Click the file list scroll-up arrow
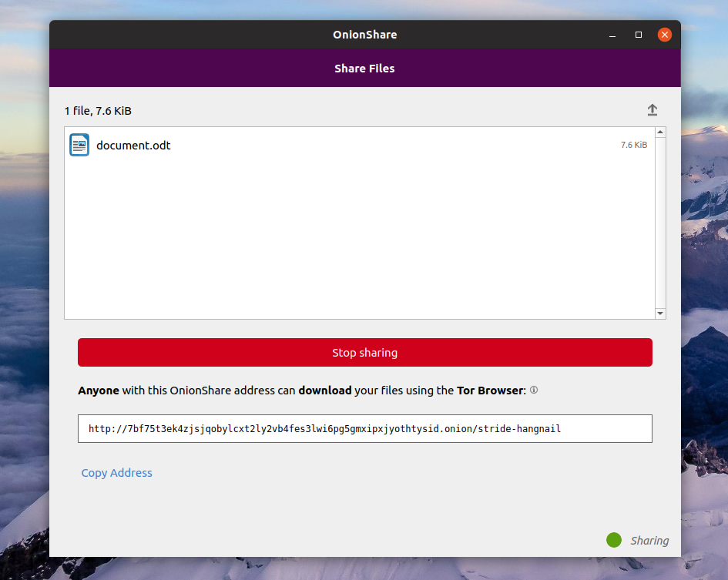Viewport: 728px width, 580px height. tap(660, 132)
